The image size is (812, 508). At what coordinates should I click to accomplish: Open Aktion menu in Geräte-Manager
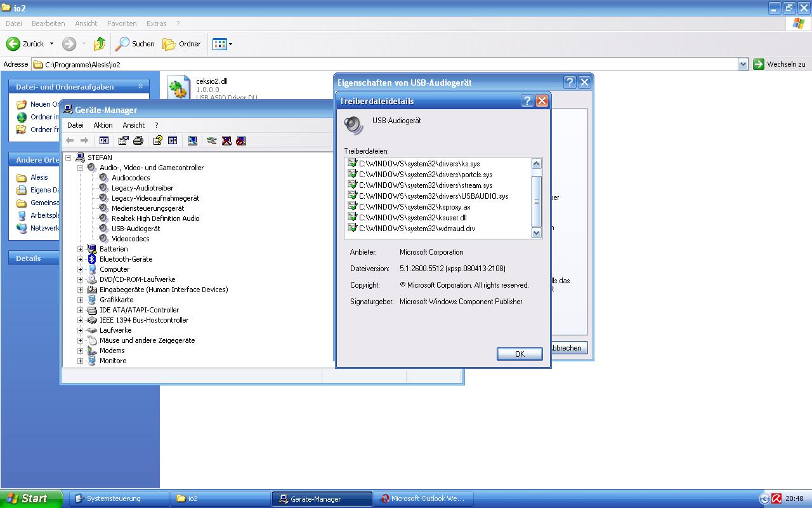[x=103, y=125]
